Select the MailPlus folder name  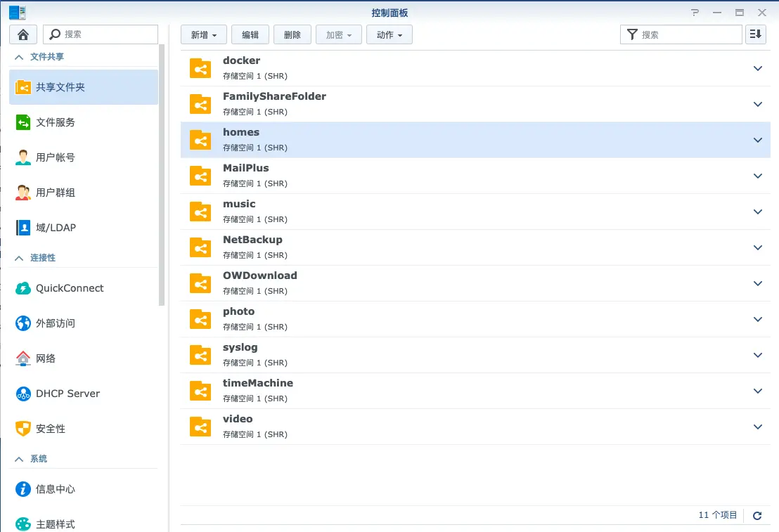[x=246, y=168]
